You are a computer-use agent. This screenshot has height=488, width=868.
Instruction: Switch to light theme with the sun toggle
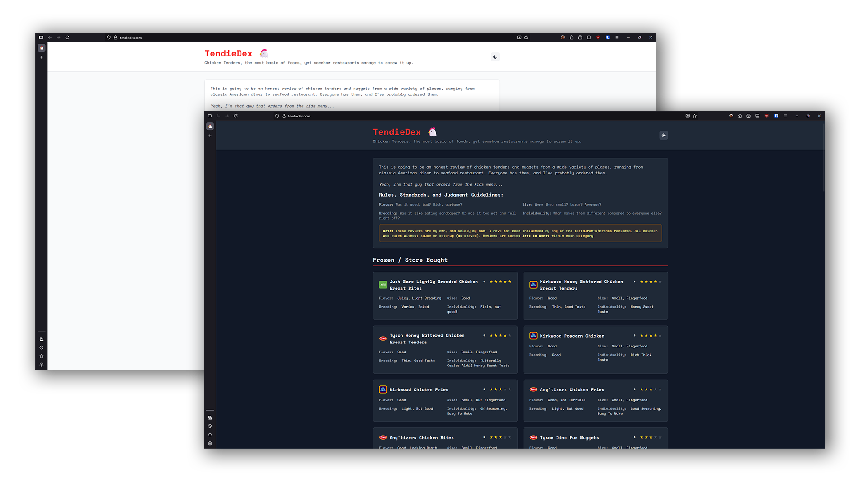(664, 135)
